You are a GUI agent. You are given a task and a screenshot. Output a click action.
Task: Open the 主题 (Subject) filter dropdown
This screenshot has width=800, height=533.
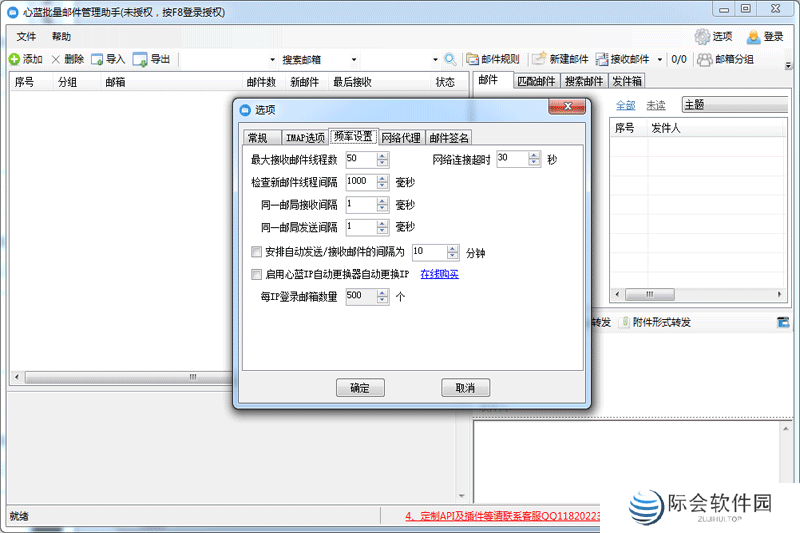pos(734,104)
